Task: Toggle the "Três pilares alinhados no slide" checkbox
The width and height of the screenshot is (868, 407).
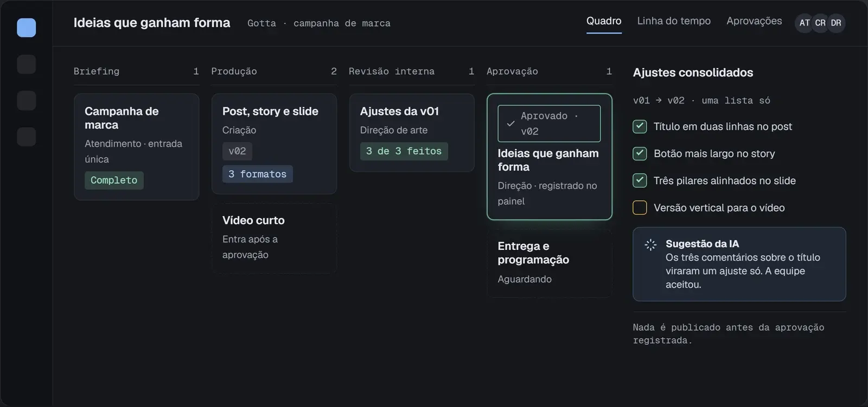Action: pyautogui.click(x=640, y=180)
